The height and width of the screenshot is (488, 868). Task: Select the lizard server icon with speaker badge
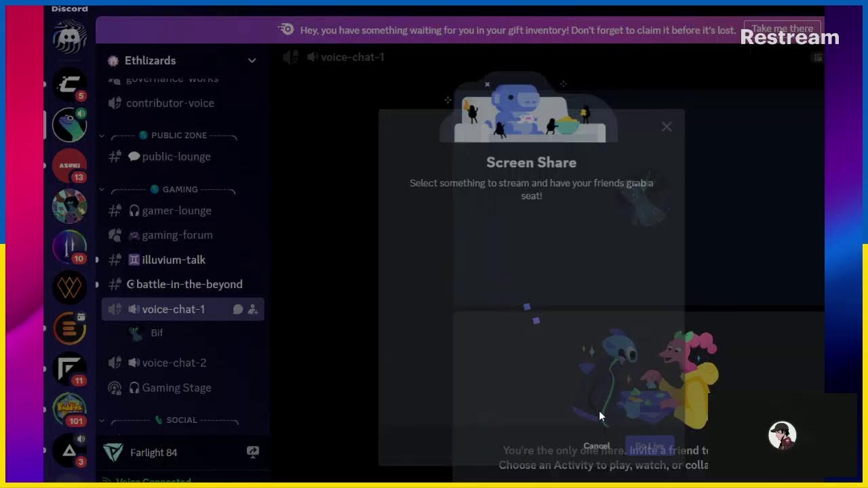[x=69, y=125]
